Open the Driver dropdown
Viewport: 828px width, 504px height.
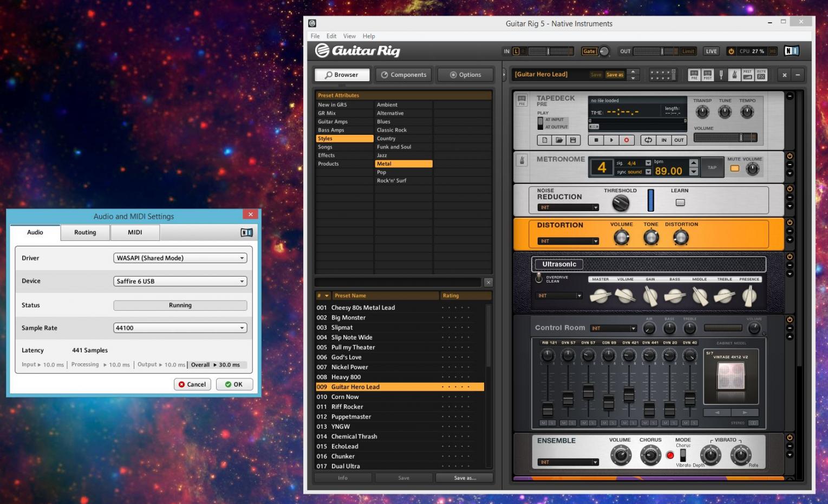pyautogui.click(x=180, y=258)
